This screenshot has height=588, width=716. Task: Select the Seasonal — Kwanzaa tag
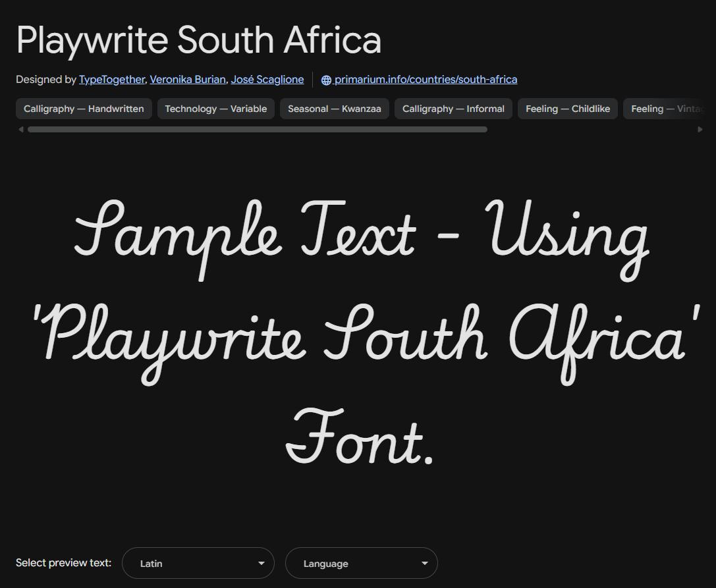click(334, 109)
